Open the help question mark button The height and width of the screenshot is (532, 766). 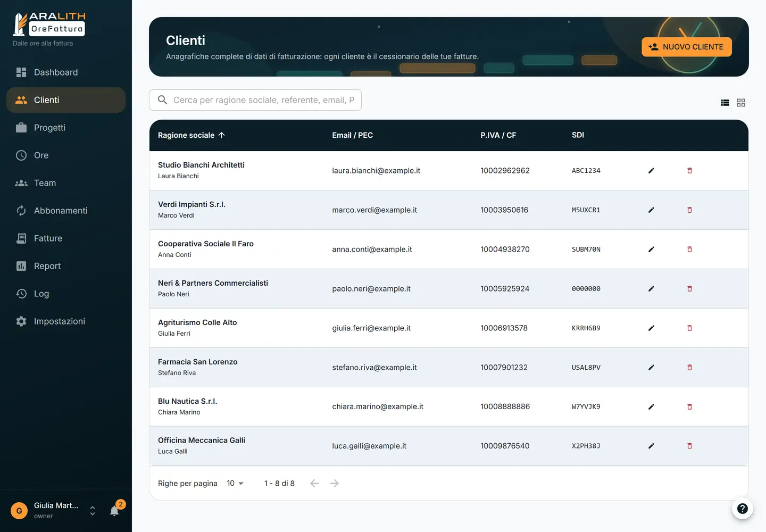[743, 509]
